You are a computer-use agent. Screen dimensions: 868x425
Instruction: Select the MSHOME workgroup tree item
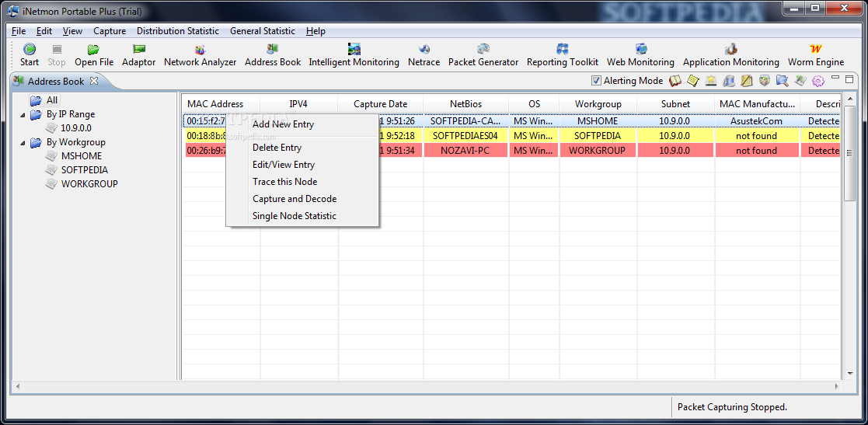(x=82, y=156)
